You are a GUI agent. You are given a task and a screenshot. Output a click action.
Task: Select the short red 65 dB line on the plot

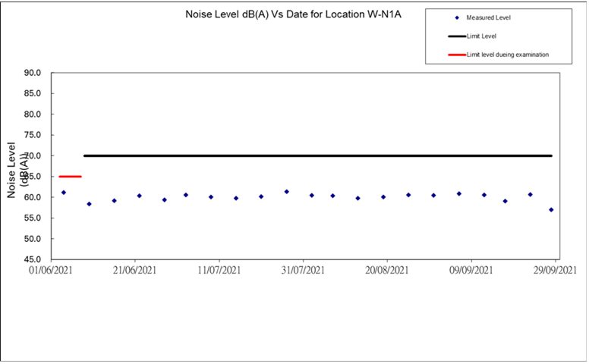click(70, 176)
